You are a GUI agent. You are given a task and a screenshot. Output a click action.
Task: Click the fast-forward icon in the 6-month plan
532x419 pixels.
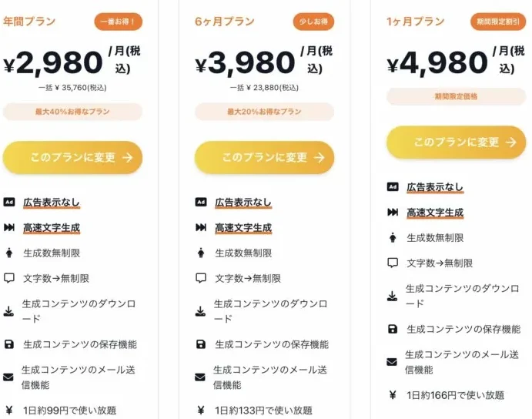[201, 228]
